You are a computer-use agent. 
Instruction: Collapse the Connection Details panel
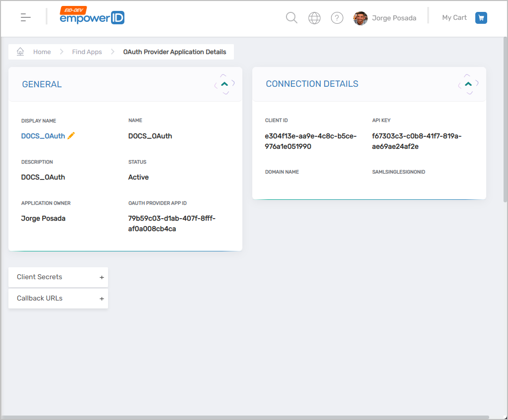click(468, 84)
